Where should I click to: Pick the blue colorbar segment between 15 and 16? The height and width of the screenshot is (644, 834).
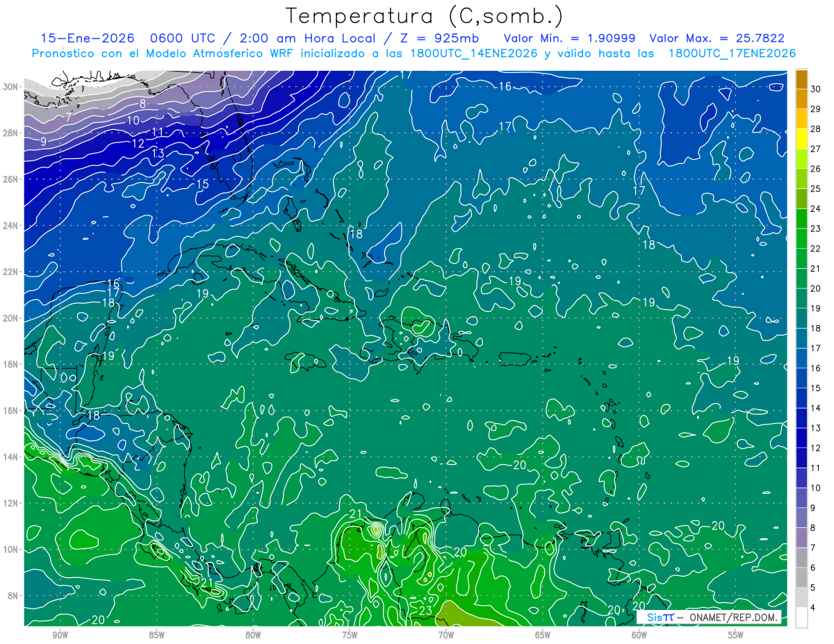point(801,378)
